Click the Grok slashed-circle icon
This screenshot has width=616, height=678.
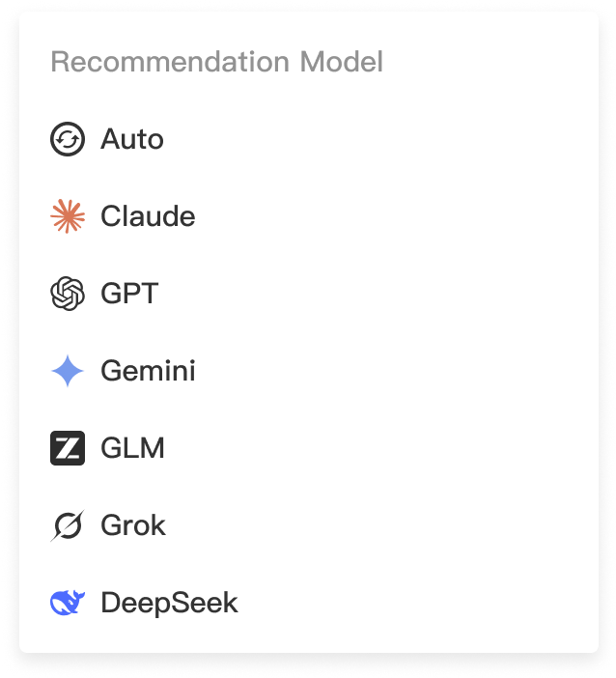[68, 525]
